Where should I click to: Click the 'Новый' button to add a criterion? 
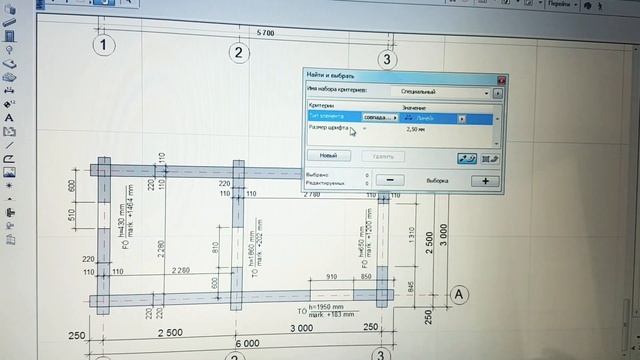point(329,156)
